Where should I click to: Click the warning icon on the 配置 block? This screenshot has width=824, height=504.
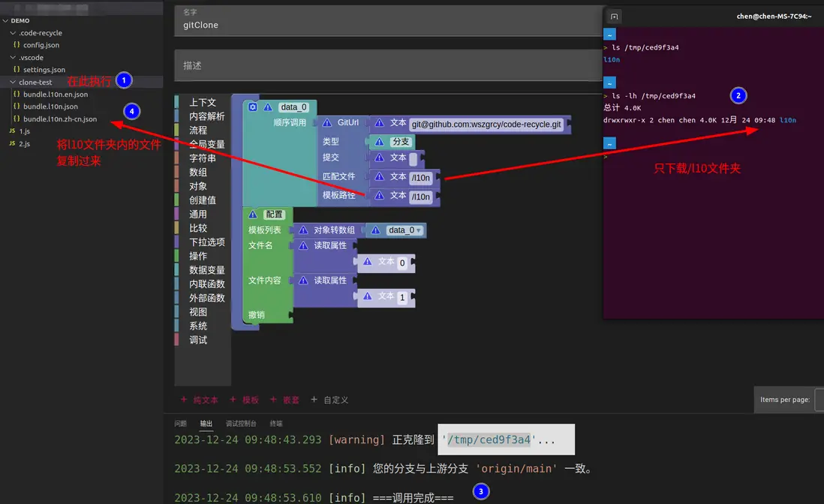tap(253, 214)
